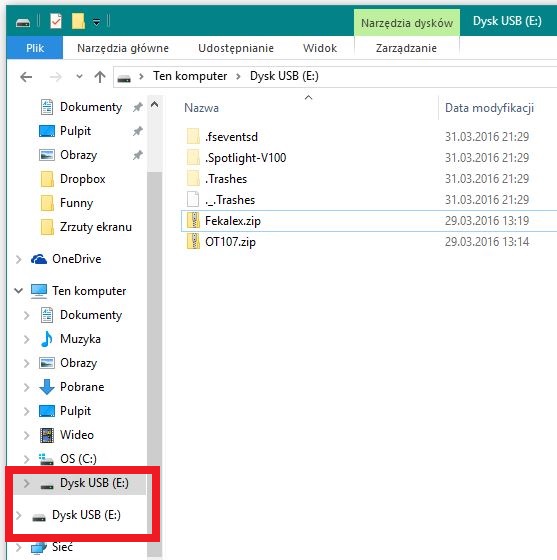
Task: Click the New folder icon in title bar
Action: pyautogui.click(x=78, y=21)
